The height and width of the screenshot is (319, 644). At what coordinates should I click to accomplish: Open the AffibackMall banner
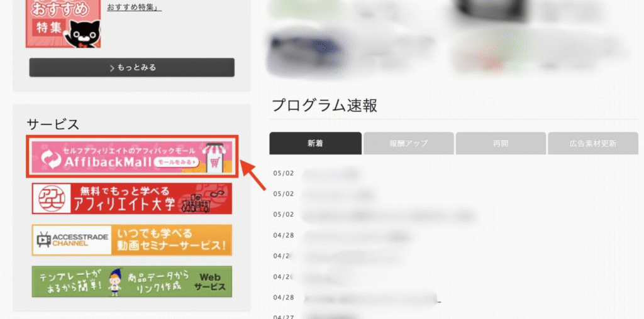tap(132, 156)
